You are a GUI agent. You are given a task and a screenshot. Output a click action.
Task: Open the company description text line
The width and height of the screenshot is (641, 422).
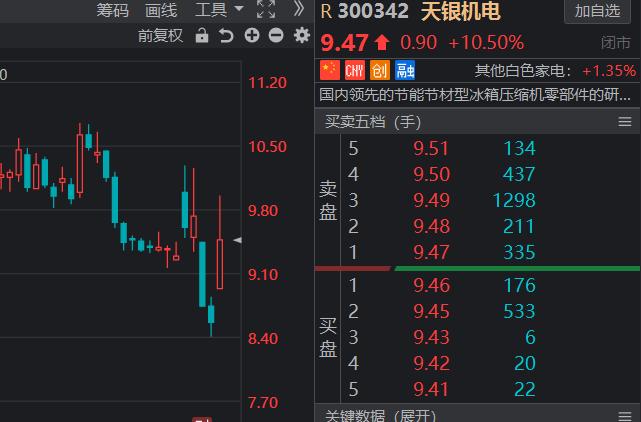[x=475, y=95]
